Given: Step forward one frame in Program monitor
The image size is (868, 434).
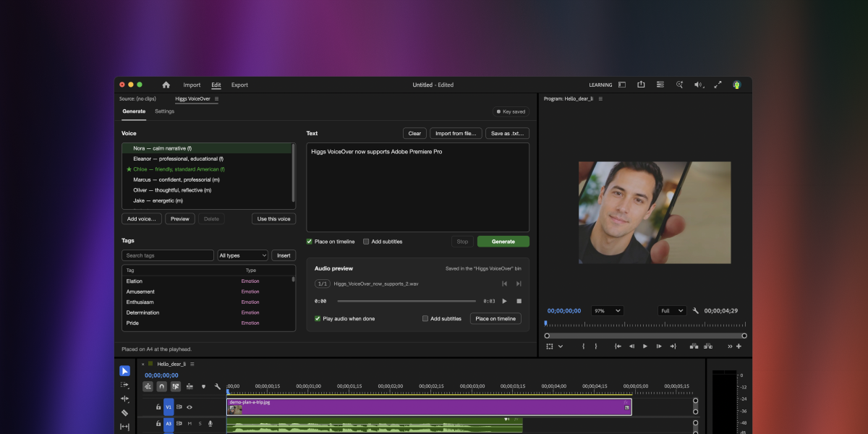Looking at the screenshot, I should 659,346.
